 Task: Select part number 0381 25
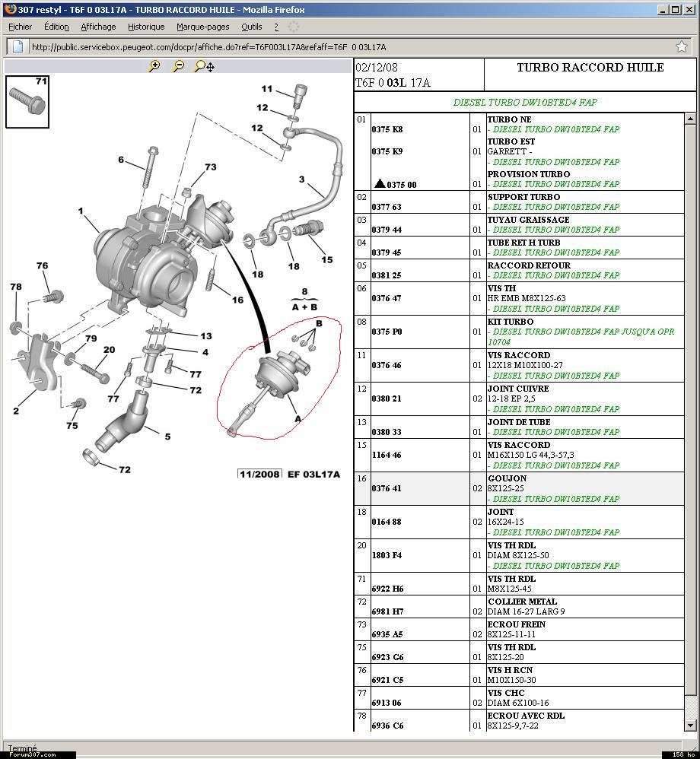click(x=387, y=275)
